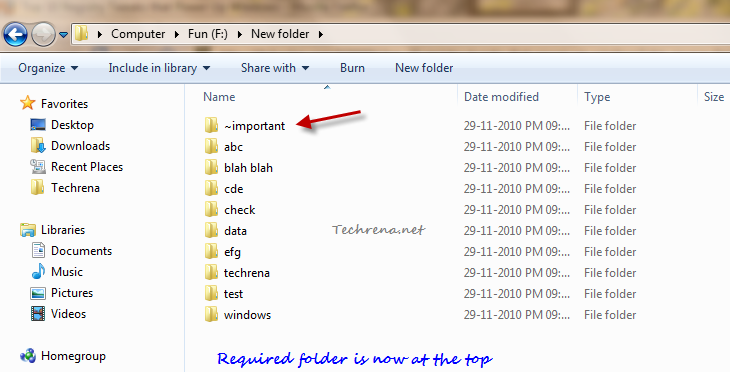Expand arrow after New folder breadcrumb
730x372 pixels.
click(321, 34)
